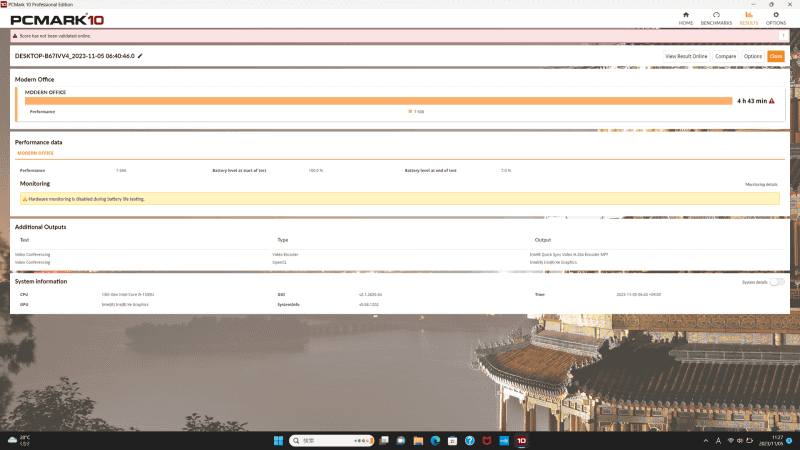Click the Compare button

click(x=725, y=56)
